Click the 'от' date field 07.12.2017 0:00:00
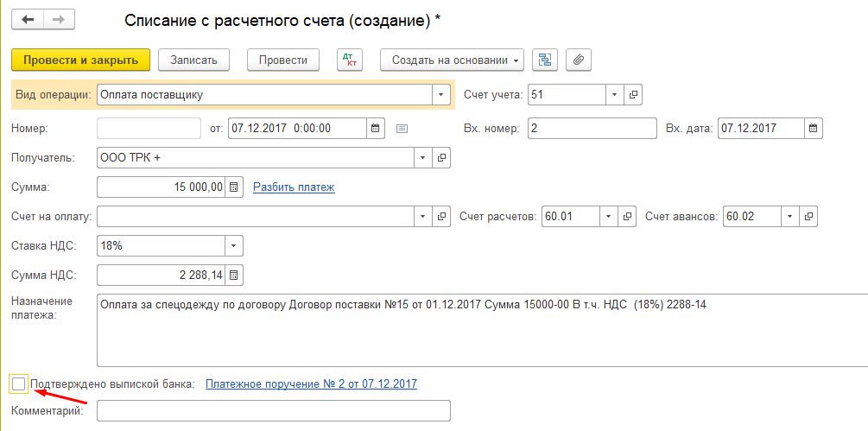Screen dimensions: 868x431 click(297, 129)
